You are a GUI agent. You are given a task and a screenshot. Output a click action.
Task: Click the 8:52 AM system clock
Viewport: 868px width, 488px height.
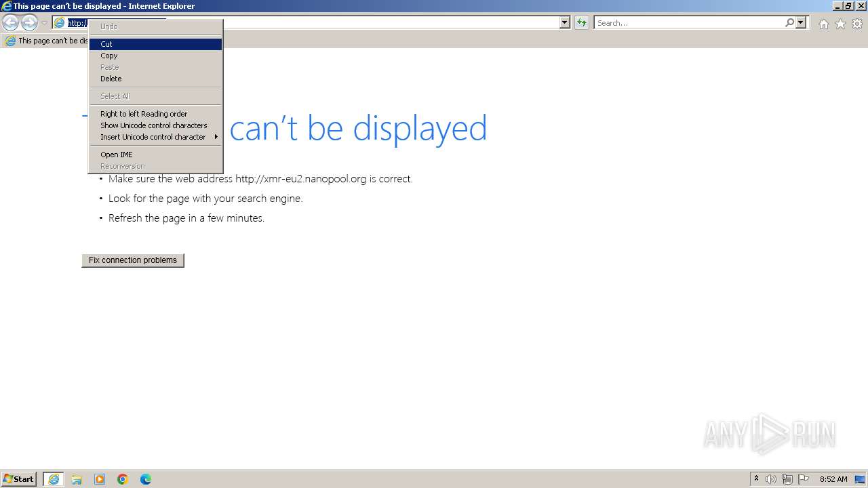click(833, 479)
